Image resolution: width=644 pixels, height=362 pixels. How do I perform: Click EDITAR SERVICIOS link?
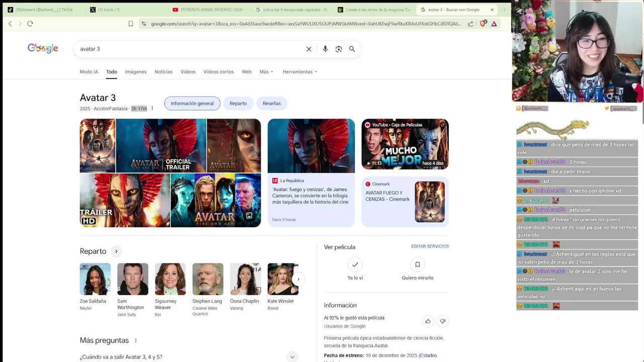click(430, 246)
